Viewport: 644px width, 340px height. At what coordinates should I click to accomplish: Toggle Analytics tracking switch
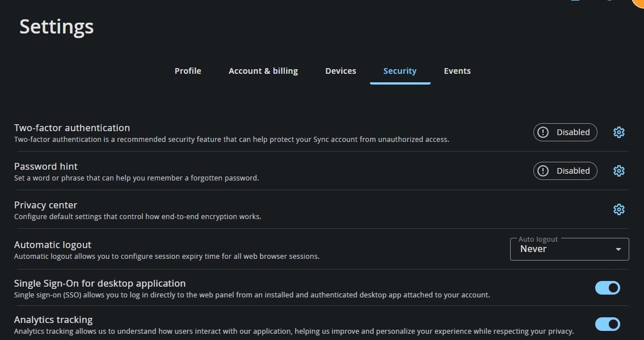(608, 324)
